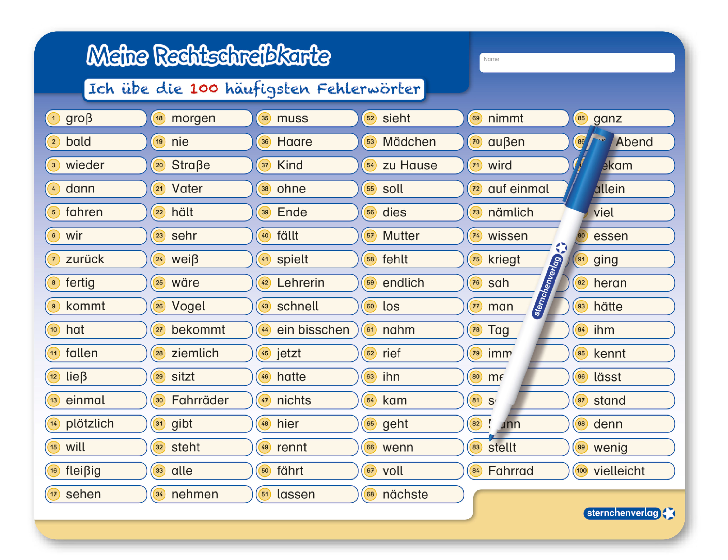Screen dimensions: 728x560
Task: Click the star icon beside the sternchenverlag logo
Action: coord(669,513)
